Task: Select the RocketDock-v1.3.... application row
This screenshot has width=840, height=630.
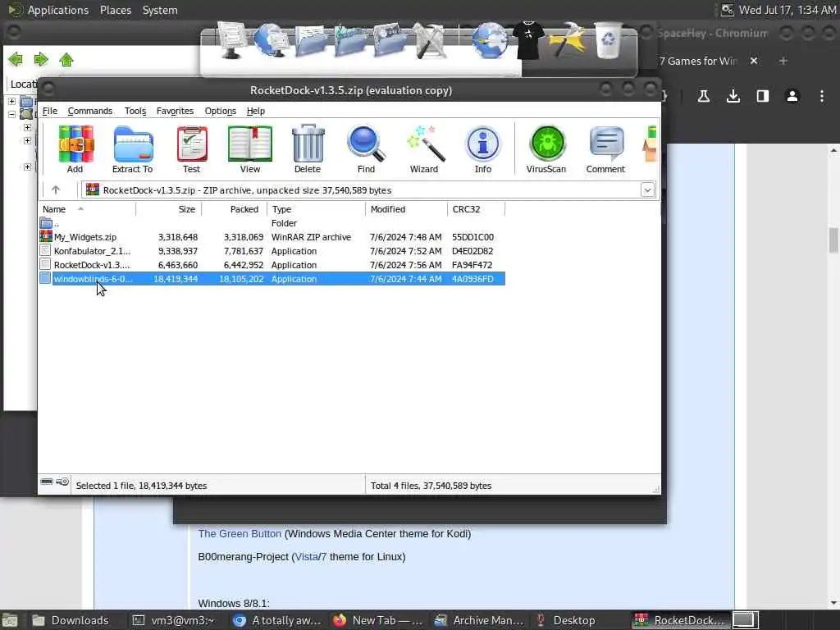Action: click(272, 265)
